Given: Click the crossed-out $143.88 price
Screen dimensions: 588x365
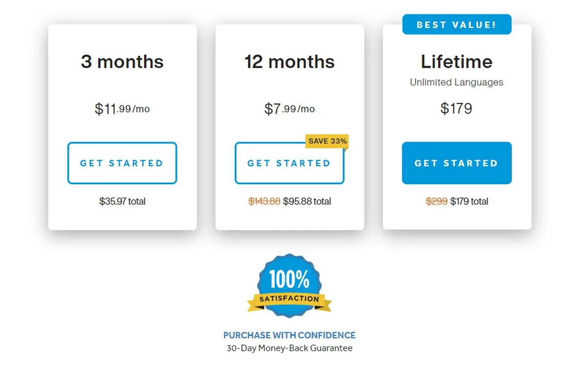Looking at the screenshot, I should tap(265, 201).
